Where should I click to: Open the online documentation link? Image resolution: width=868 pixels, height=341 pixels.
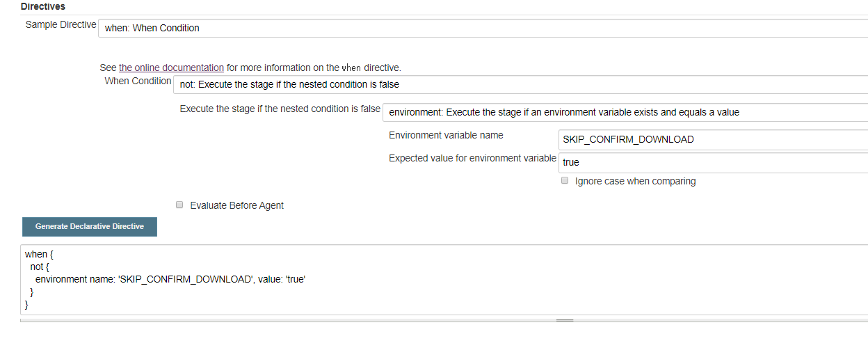pyautogui.click(x=171, y=68)
